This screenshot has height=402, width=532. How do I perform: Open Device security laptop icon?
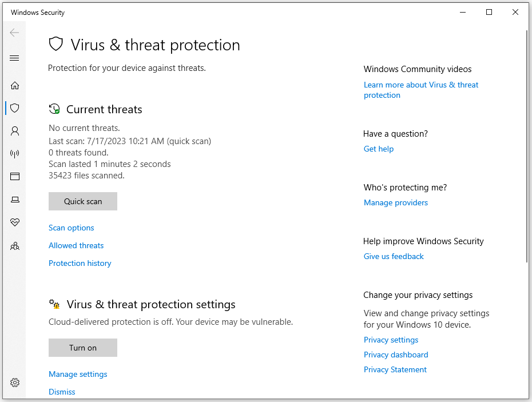click(x=15, y=200)
